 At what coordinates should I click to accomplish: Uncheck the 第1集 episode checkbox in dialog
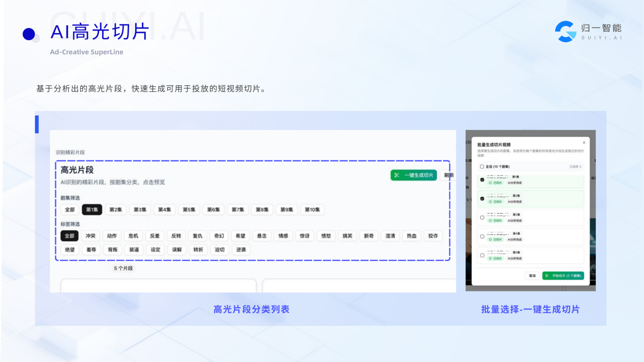click(x=482, y=180)
